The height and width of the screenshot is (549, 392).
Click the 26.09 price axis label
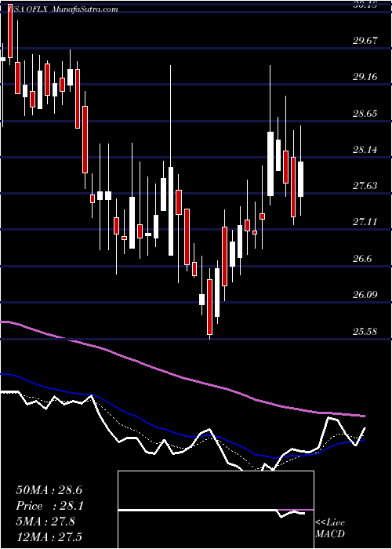tap(365, 294)
